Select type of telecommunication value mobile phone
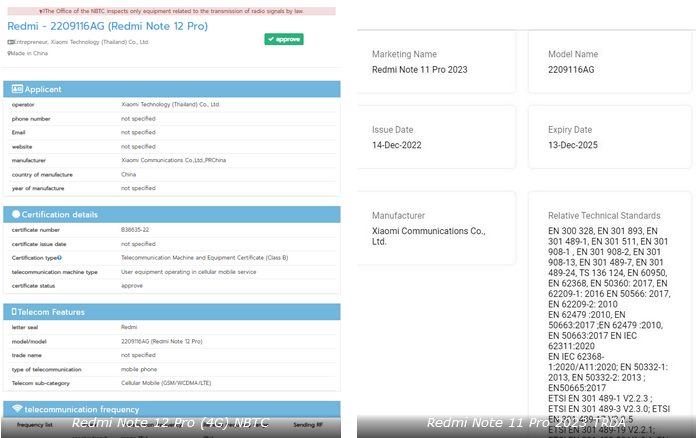Viewport: 696px width, 438px height. [139, 369]
